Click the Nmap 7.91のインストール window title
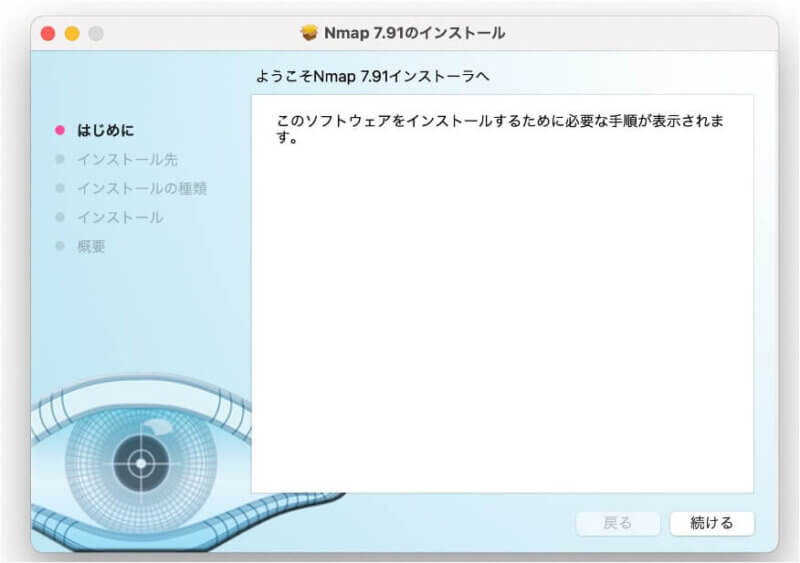Image resolution: width=800 pixels, height=563 pixels. coord(415,33)
